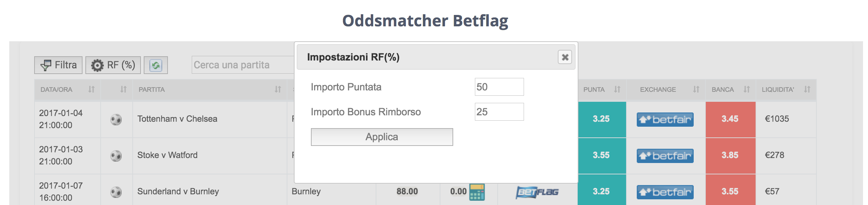This screenshot has height=205, width=868.
Task: Click the soccer ball icon for Sunderland v Burnley
Action: (x=116, y=192)
